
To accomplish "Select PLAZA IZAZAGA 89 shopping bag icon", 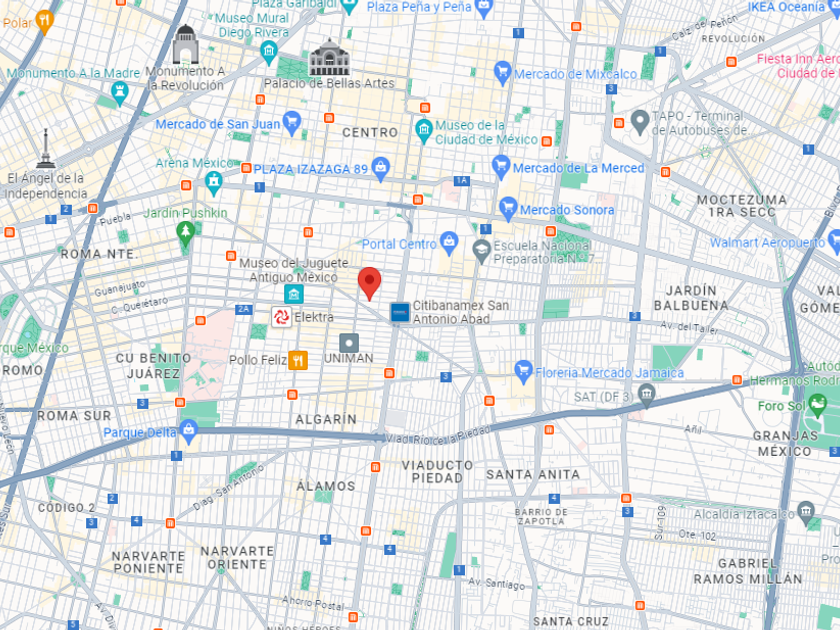I will (x=380, y=169).
